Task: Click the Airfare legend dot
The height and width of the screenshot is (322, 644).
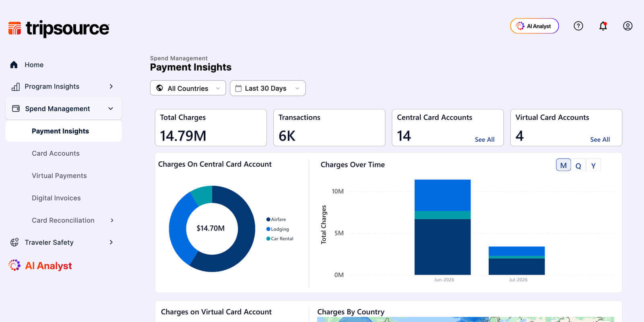Action: [x=268, y=219]
